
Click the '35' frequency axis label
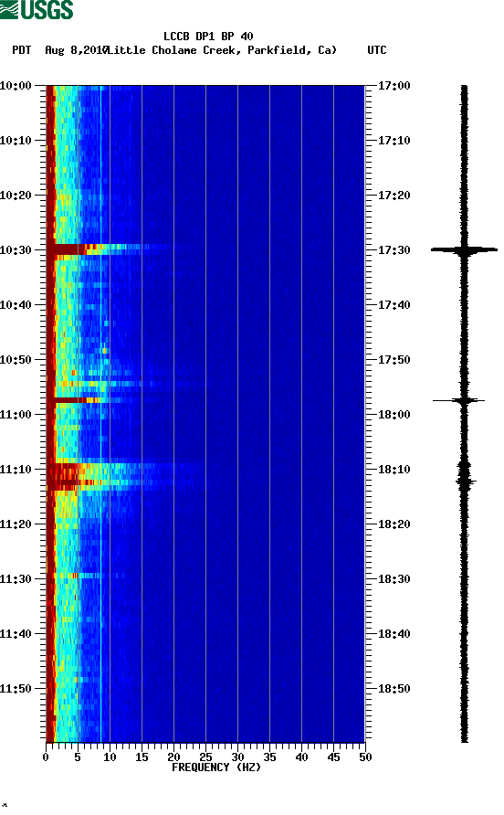pos(269,757)
